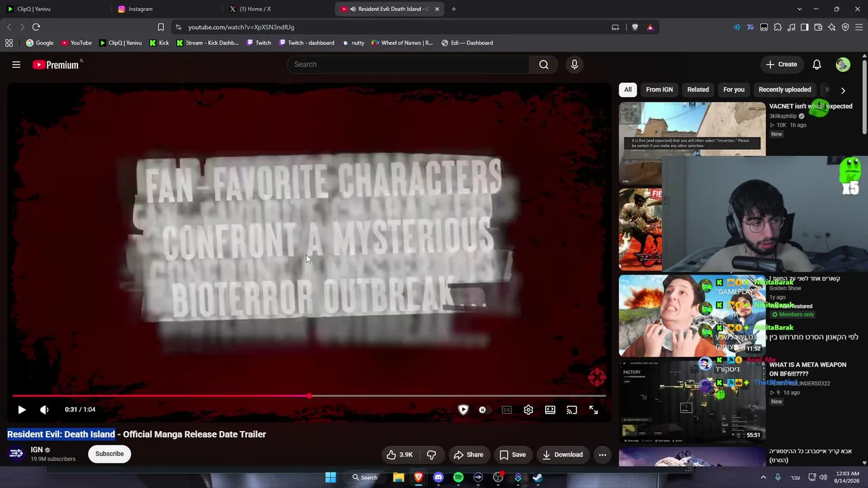Image resolution: width=868 pixels, height=488 pixels.
Task: Click the YouTube search input field
Action: point(409,64)
